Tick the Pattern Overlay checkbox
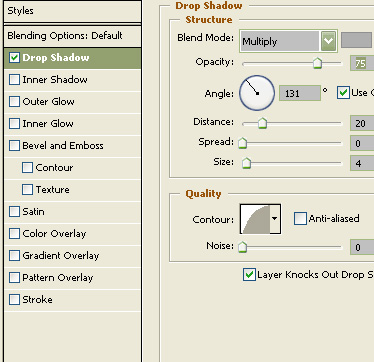The width and height of the screenshot is (374, 362). click(x=14, y=278)
